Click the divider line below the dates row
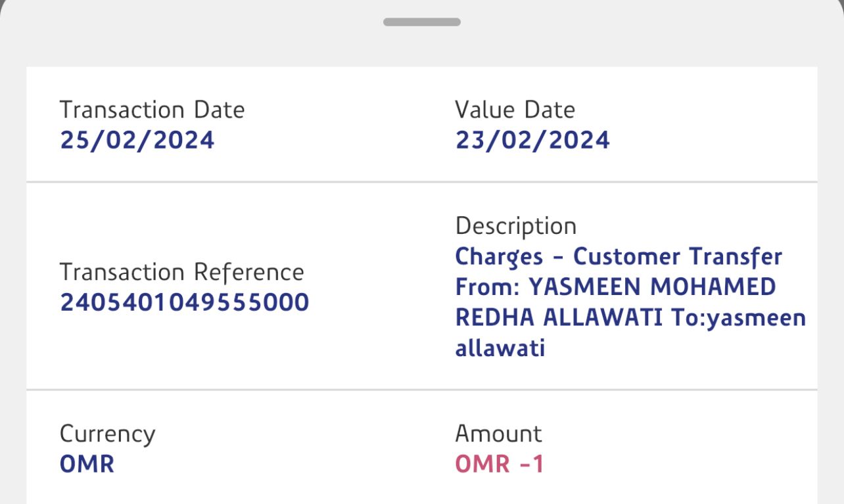844x504 pixels. click(x=421, y=181)
